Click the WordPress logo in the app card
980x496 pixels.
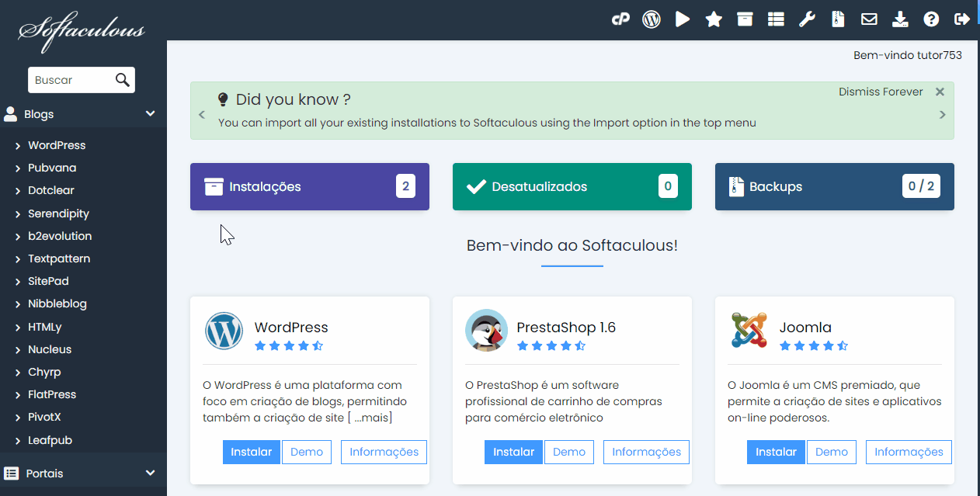224,331
